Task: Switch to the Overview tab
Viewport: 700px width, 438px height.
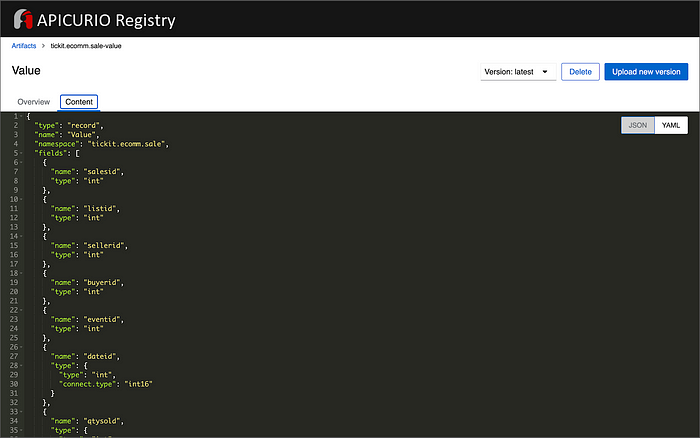Action: 33,102
